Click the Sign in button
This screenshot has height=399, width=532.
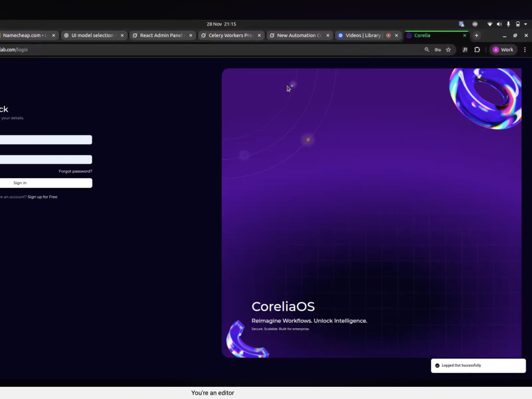[46, 183]
